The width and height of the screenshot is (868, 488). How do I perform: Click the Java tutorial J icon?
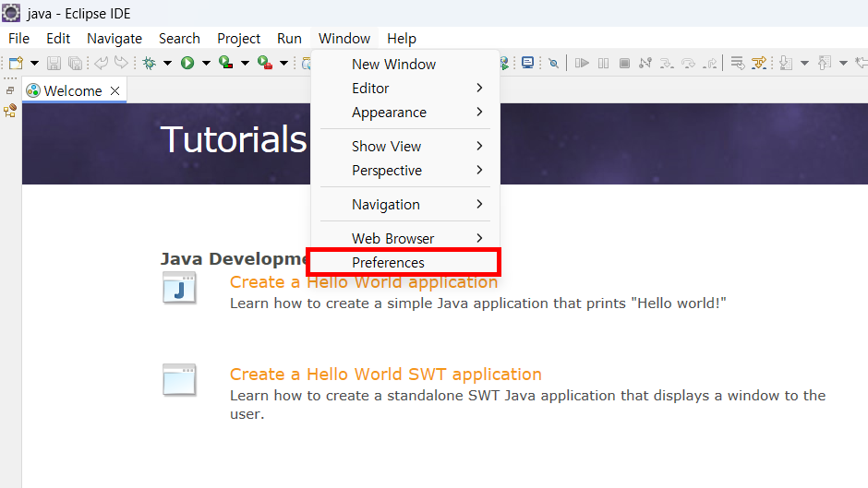(x=179, y=288)
